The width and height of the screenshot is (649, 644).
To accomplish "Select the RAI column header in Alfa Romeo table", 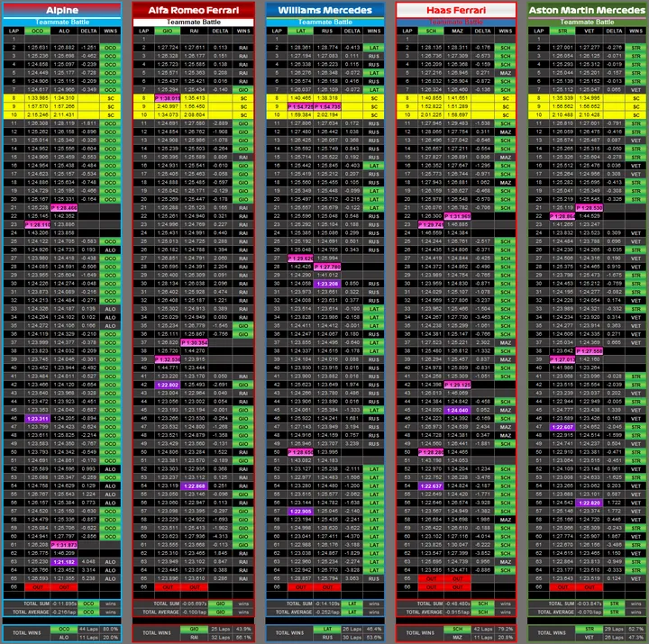I will pyautogui.click(x=194, y=31).
